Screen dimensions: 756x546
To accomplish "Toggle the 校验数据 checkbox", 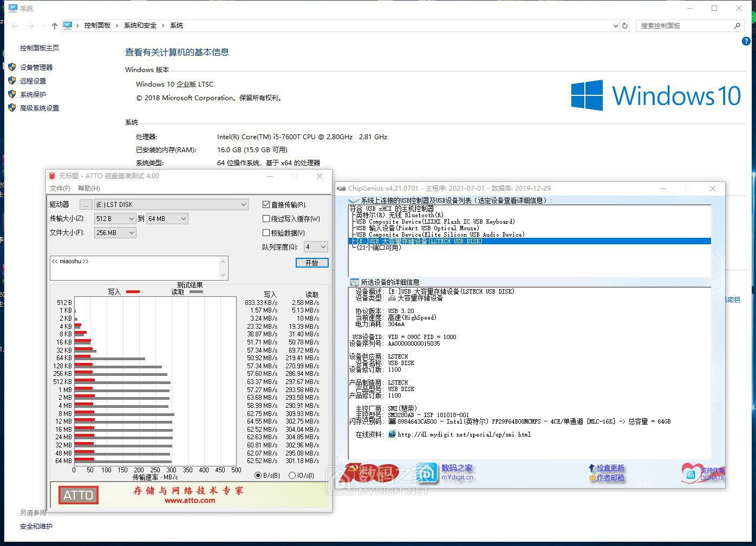I will [x=266, y=232].
